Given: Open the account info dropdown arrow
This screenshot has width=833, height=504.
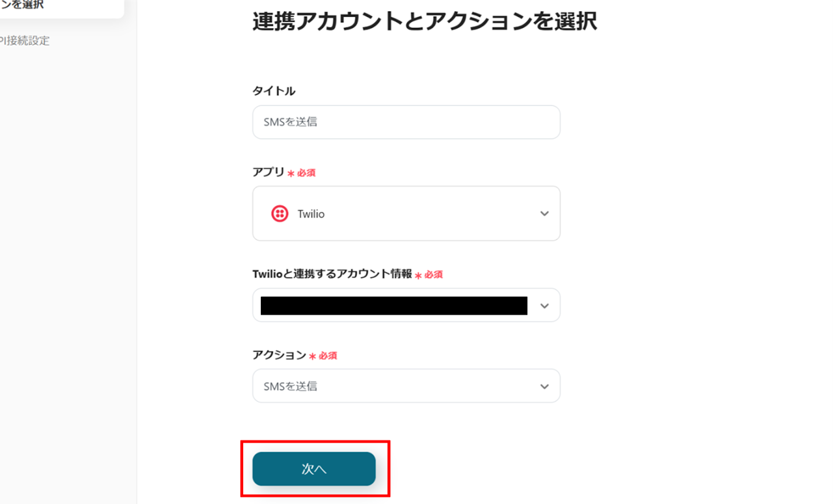Looking at the screenshot, I should [544, 306].
